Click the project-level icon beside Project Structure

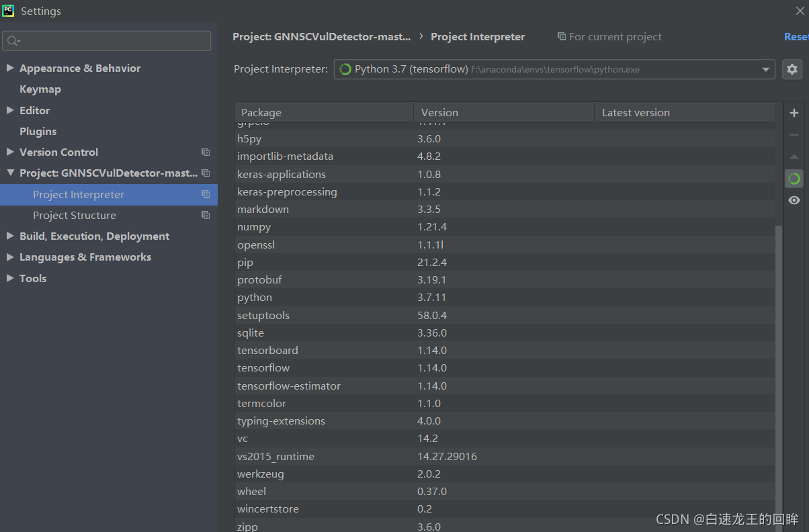[206, 216]
